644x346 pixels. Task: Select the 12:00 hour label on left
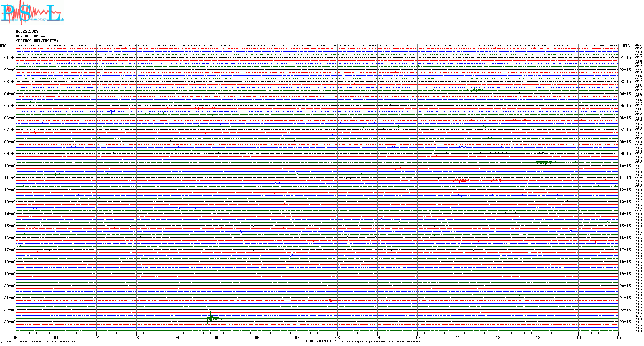[x=10, y=190]
